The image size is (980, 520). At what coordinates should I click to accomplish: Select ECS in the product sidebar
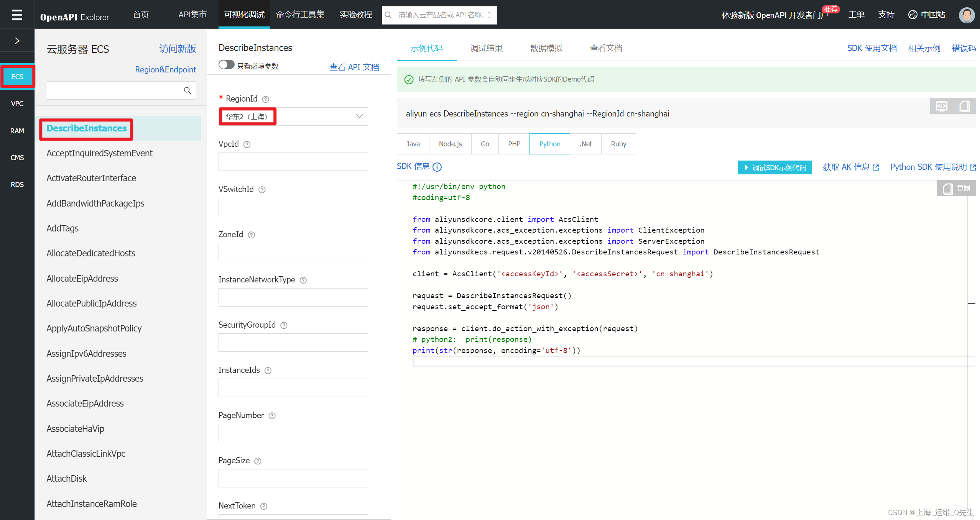(17, 77)
